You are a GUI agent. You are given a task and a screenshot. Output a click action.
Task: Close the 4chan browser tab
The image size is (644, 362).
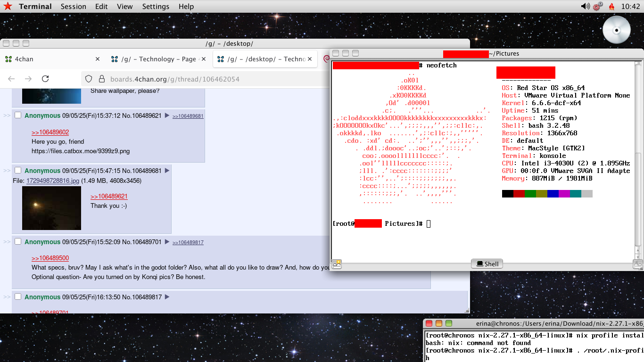(98, 59)
